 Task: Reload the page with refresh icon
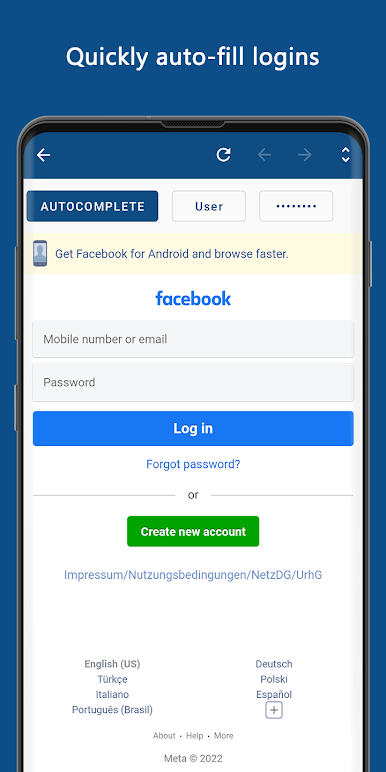tap(224, 155)
